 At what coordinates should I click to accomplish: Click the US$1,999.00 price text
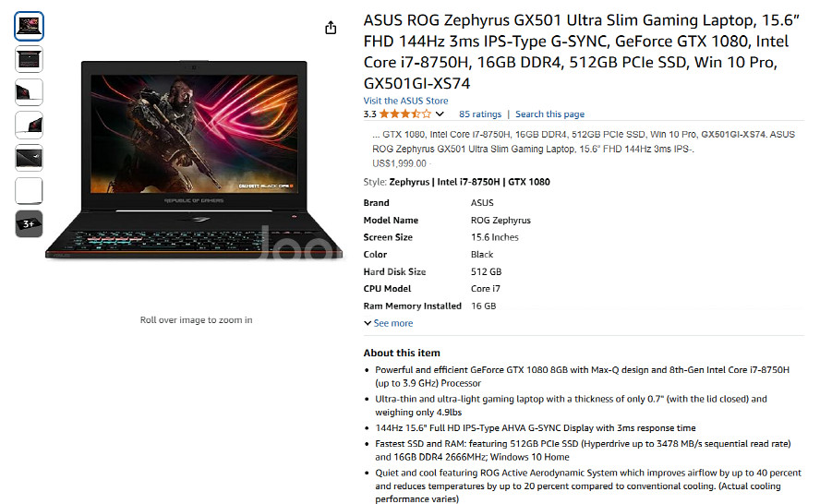[x=399, y=163]
